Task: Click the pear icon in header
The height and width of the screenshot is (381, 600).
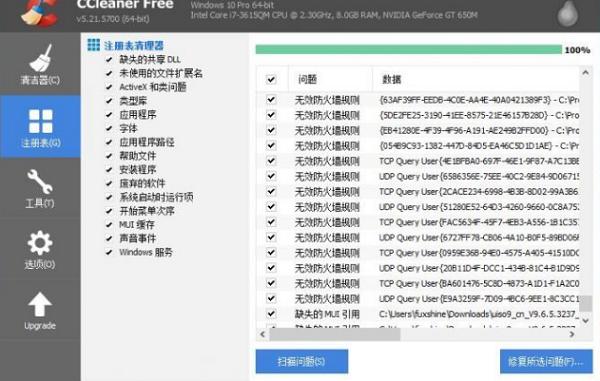Action: coord(567,13)
